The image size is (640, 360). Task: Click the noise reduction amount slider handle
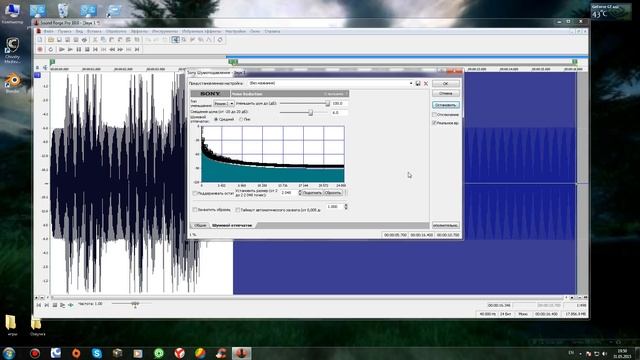coord(327,104)
